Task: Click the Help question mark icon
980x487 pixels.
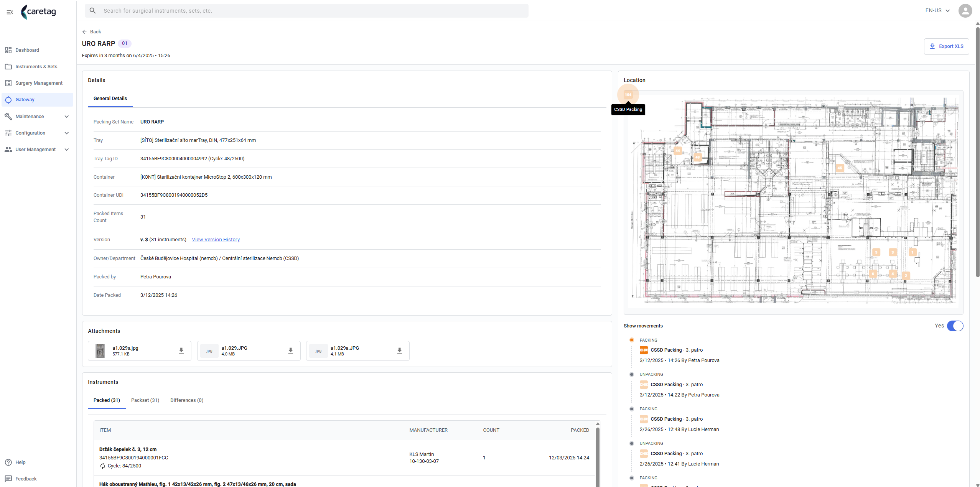Action: coord(8,462)
